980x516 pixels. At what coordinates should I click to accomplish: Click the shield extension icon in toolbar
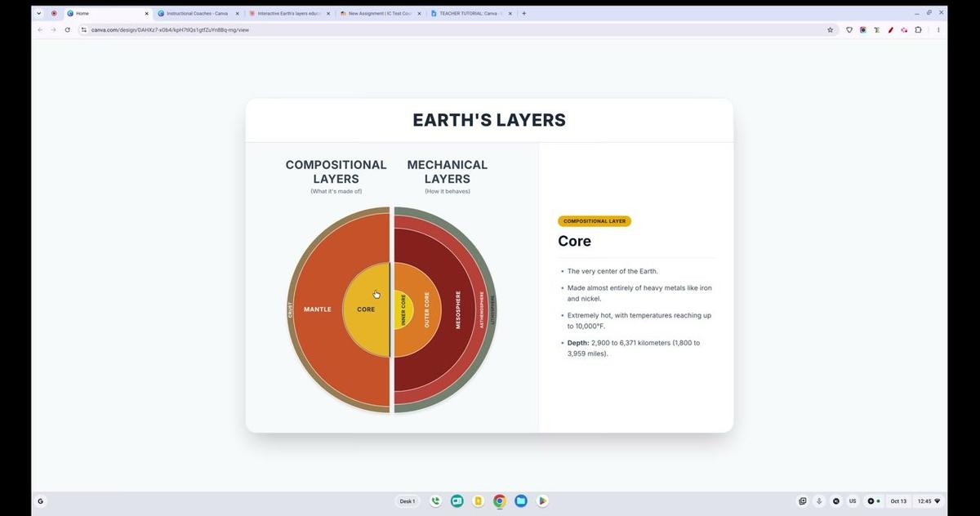tap(849, 29)
